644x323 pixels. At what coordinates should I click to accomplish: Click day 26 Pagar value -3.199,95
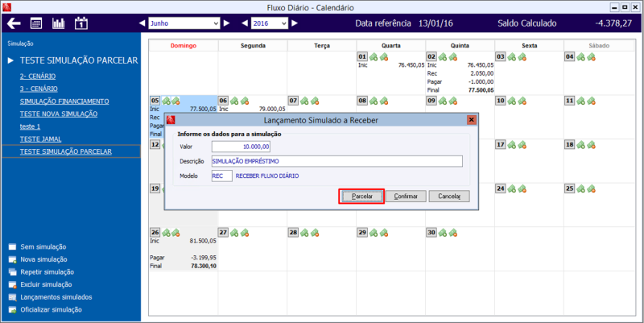(204, 258)
